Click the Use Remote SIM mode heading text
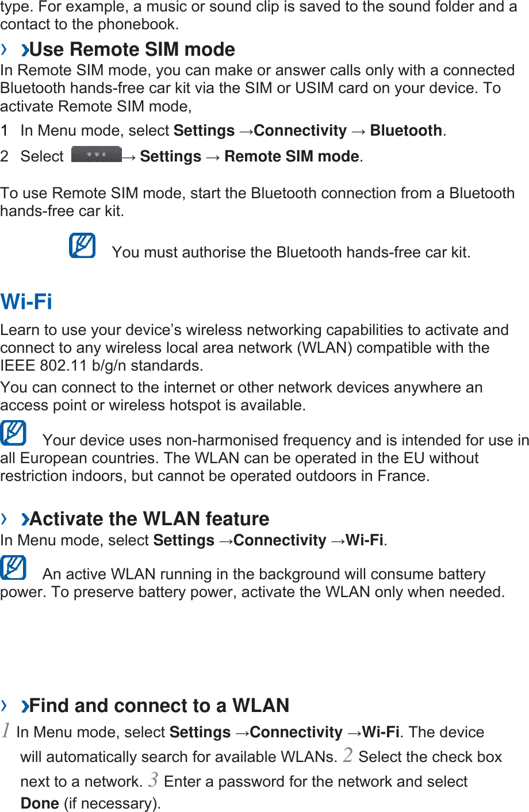The height and width of the screenshot is (812, 529). pyautogui.click(x=132, y=49)
